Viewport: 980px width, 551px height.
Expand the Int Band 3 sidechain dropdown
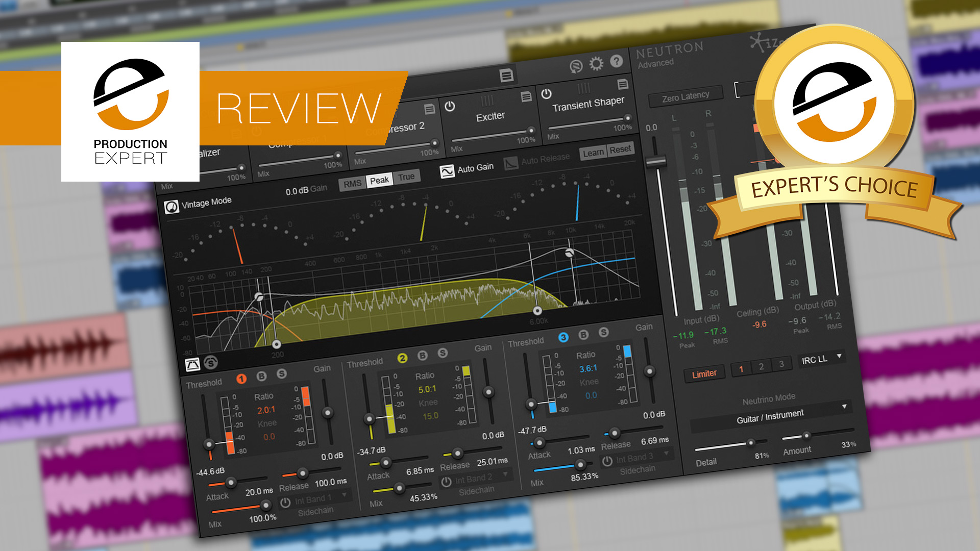tap(666, 454)
